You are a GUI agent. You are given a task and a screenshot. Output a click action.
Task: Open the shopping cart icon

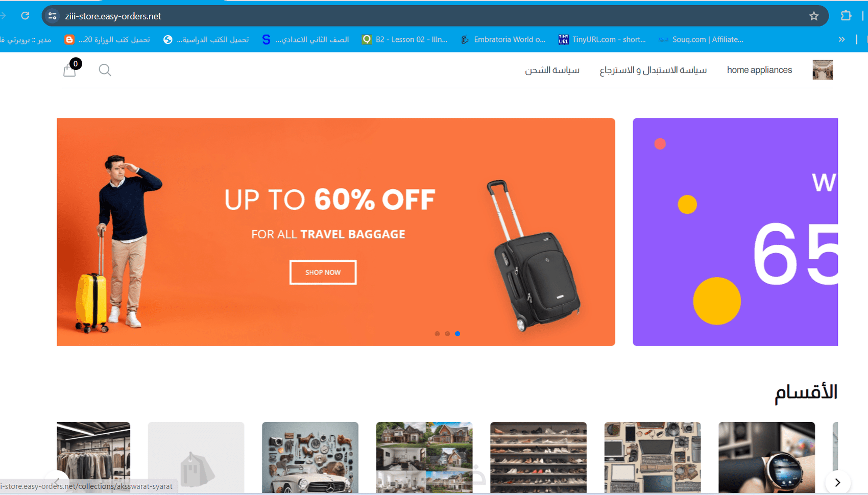(70, 70)
